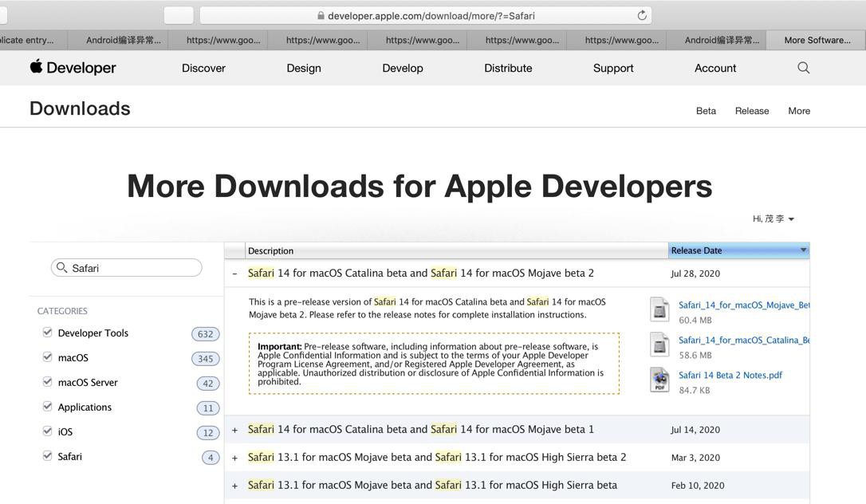Toggle the iOS category checkbox

tap(48, 431)
